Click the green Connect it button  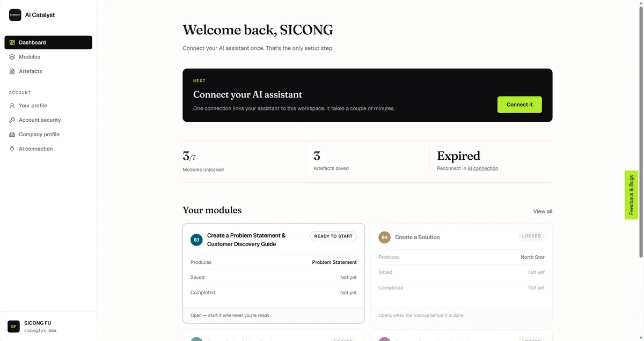pos(519,105)
